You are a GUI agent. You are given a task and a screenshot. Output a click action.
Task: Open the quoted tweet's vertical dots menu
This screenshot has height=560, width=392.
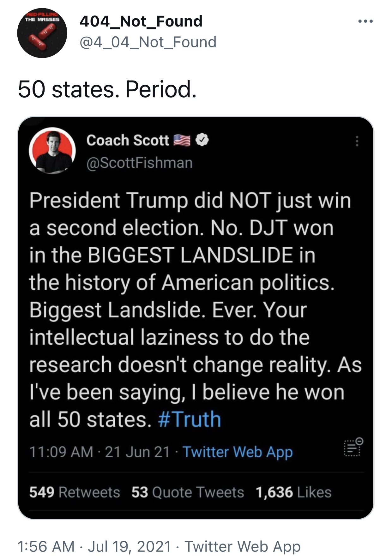coord(357,141)
